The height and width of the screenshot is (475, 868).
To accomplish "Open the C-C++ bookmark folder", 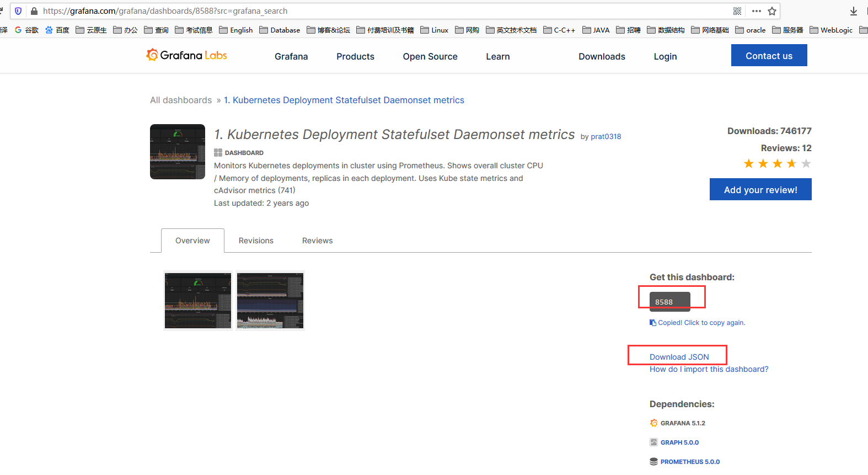I will click(x=559, y=30).
